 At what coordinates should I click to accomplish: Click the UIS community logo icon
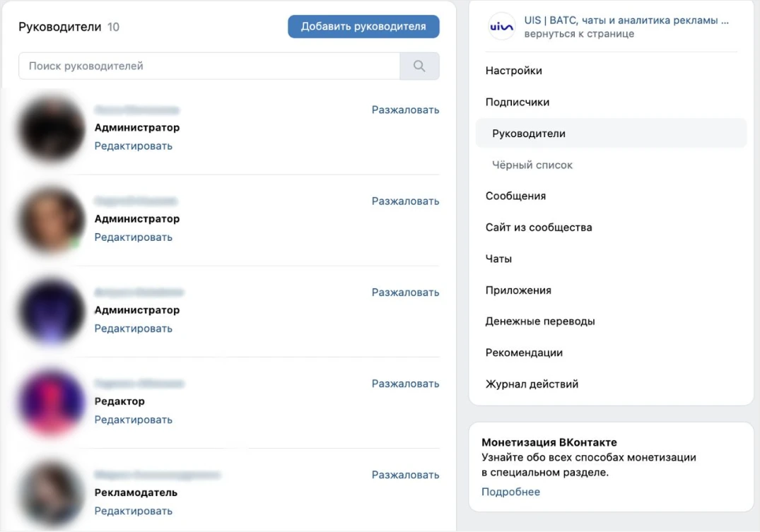pyautogui.click(x=501, y=27)
